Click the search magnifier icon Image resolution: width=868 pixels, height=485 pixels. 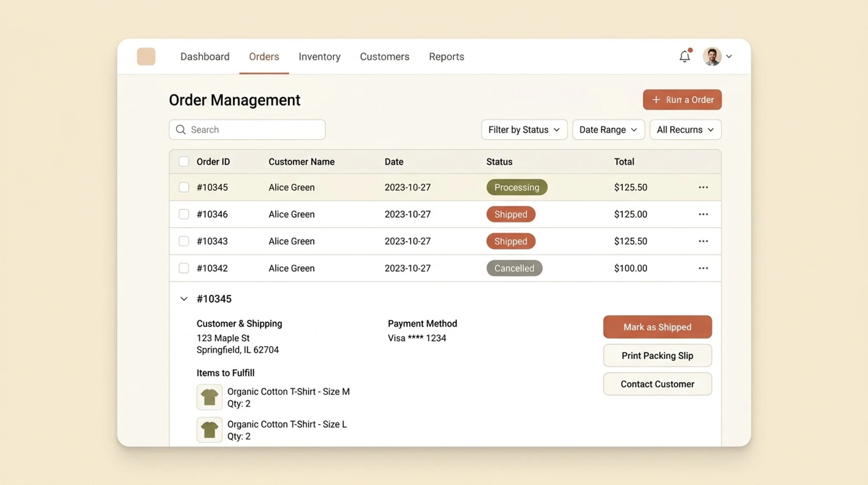[x=180, y=130]
